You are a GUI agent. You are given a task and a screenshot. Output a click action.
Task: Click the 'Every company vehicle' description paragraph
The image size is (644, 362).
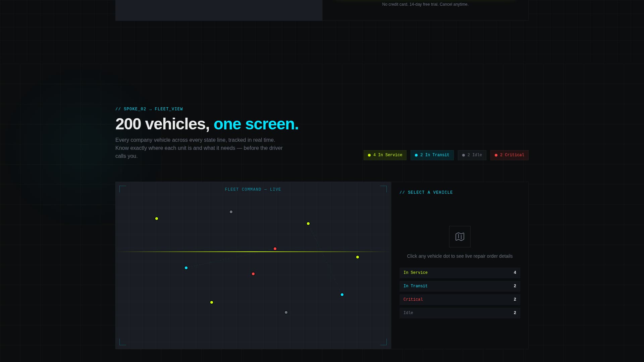(x=199, y=148)
